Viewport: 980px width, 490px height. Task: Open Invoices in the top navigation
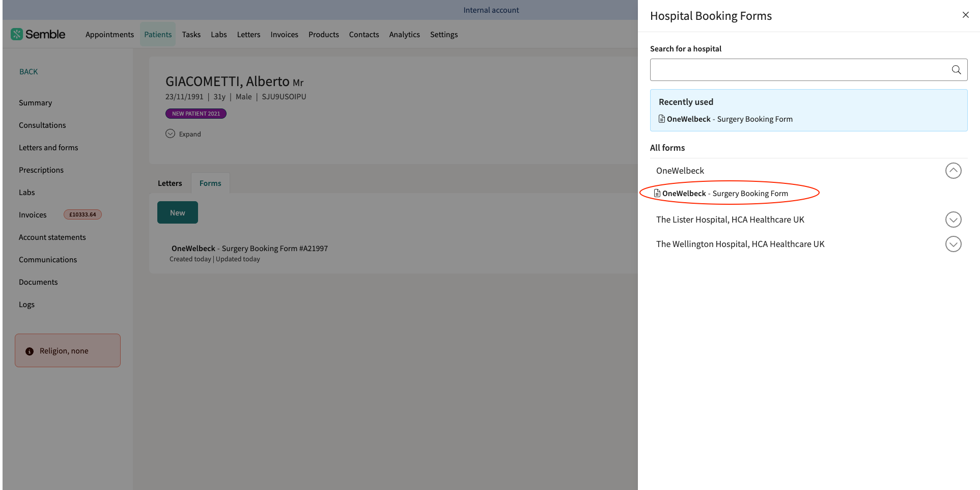tap(284, 35)
